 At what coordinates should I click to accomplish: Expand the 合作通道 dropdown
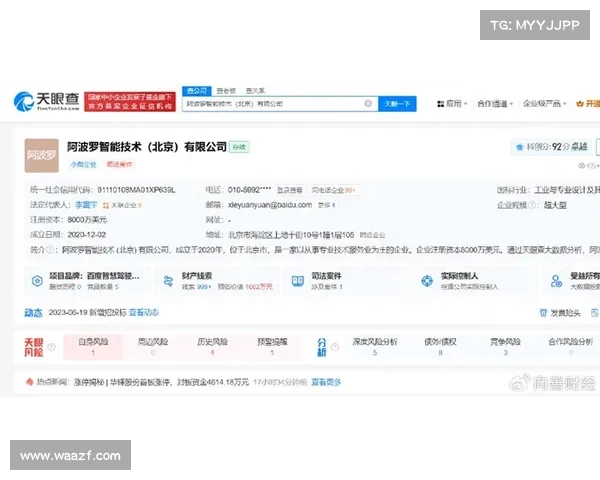click(x=495, y=103)
